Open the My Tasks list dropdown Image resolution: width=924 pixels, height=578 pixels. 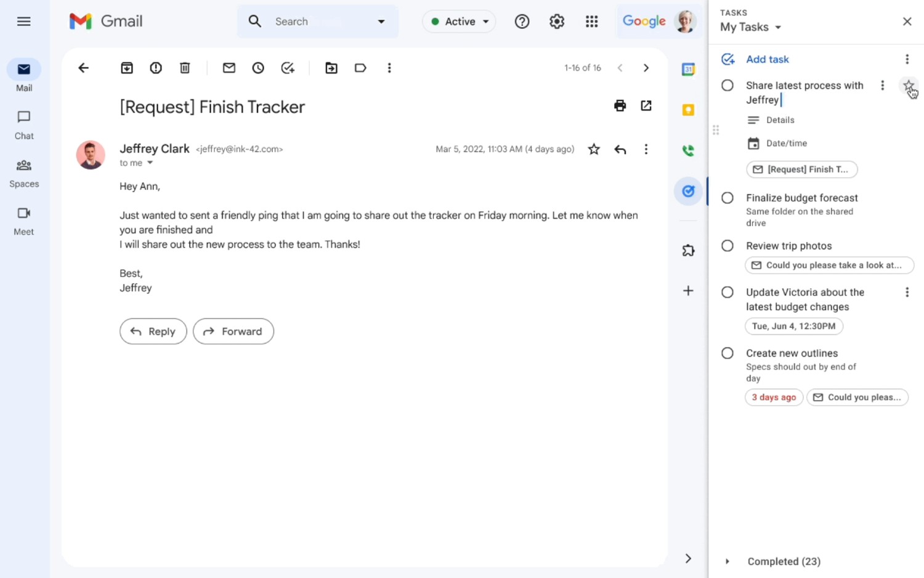[751, 27]
